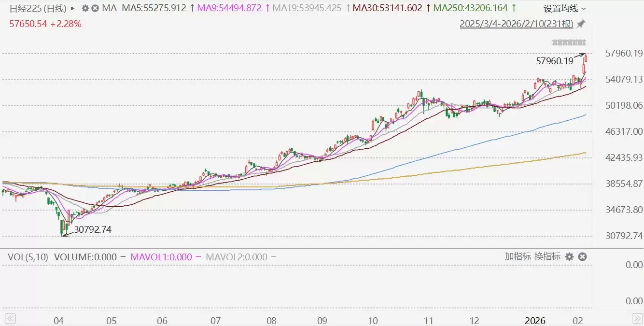This screenshot has width=644, height=326.
Task: Select the MA indicator name label
Action: (110, 8)
